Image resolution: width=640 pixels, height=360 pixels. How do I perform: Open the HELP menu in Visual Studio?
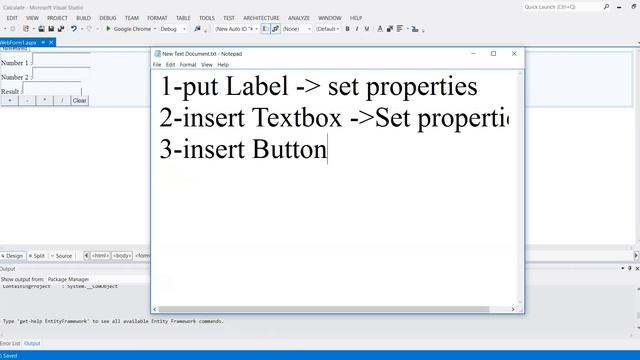pyautogui.click(x=356, y=18)
